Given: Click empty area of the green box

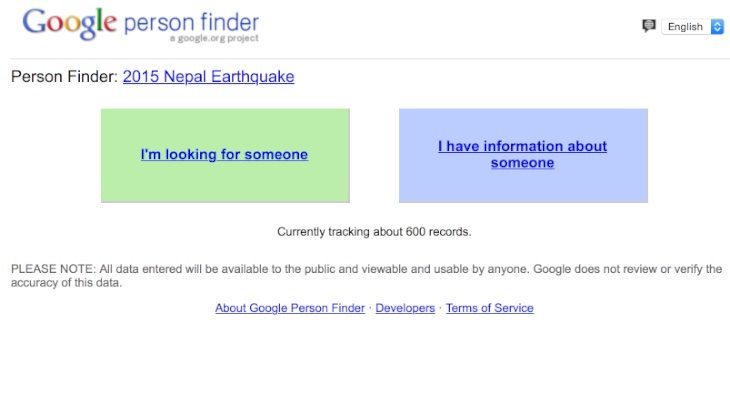Looking at the screenshot, I should [x=225, y=185].
